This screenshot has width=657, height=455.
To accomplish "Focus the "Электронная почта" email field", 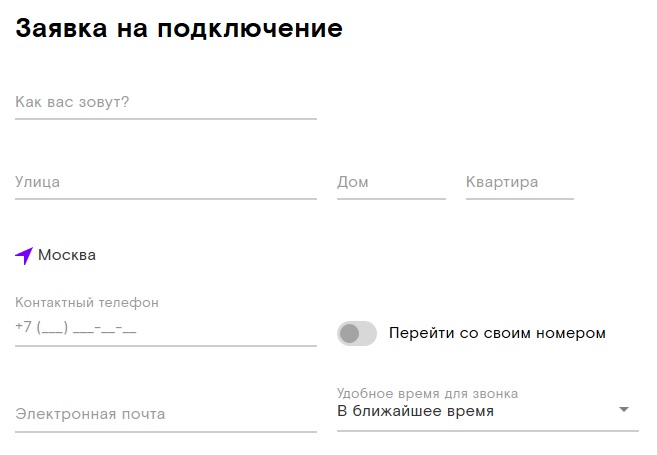I will (x=165, y=414).
